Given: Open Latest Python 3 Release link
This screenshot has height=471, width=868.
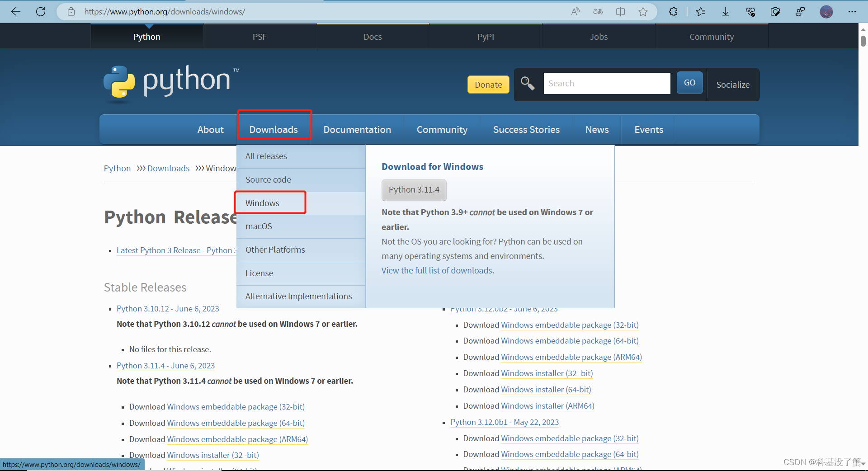Looking at the screenshot, I should click(176, 250).
